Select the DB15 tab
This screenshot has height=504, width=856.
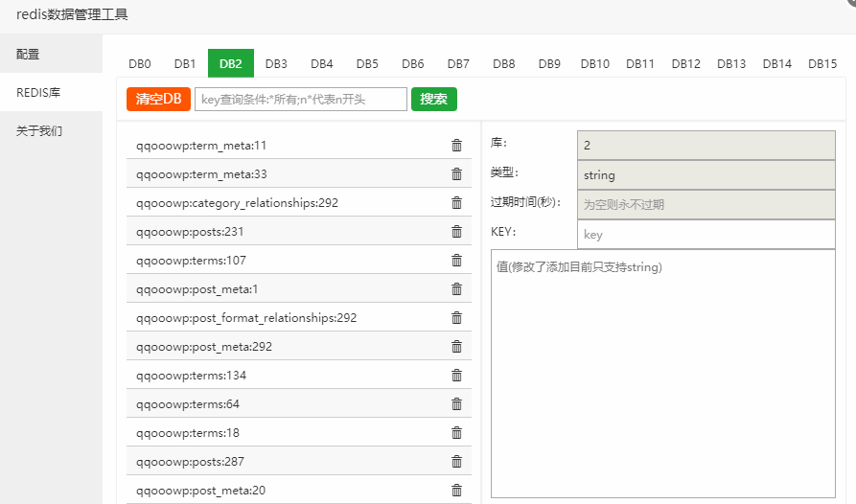(x=821, y=64)
